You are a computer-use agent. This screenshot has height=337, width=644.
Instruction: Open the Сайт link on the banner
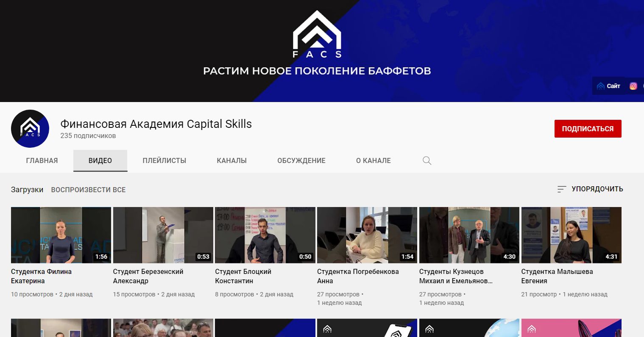[608, 86]
